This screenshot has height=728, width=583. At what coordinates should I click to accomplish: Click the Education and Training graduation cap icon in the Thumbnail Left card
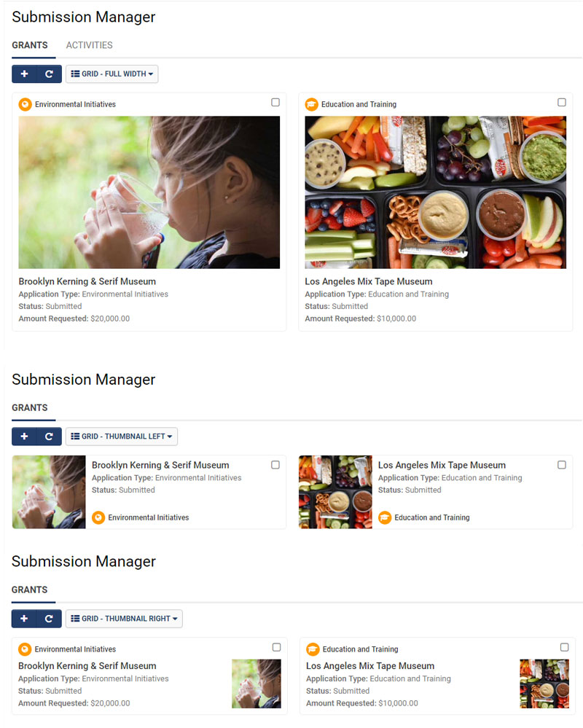[385, 517]
